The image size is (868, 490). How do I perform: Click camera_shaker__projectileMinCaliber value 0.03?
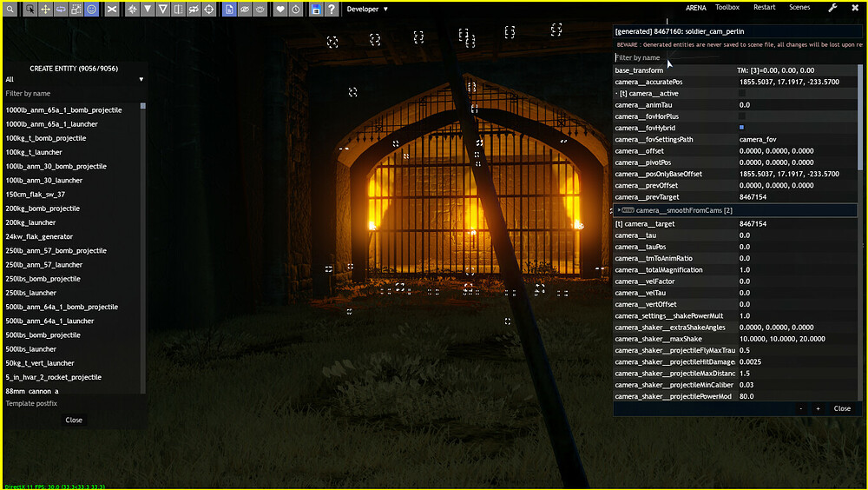(746, 385)
